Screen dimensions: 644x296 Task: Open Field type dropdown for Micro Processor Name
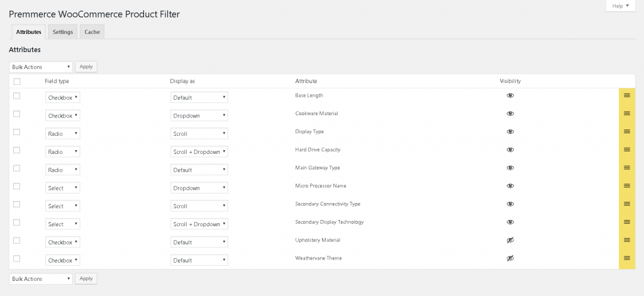[62, 188]
